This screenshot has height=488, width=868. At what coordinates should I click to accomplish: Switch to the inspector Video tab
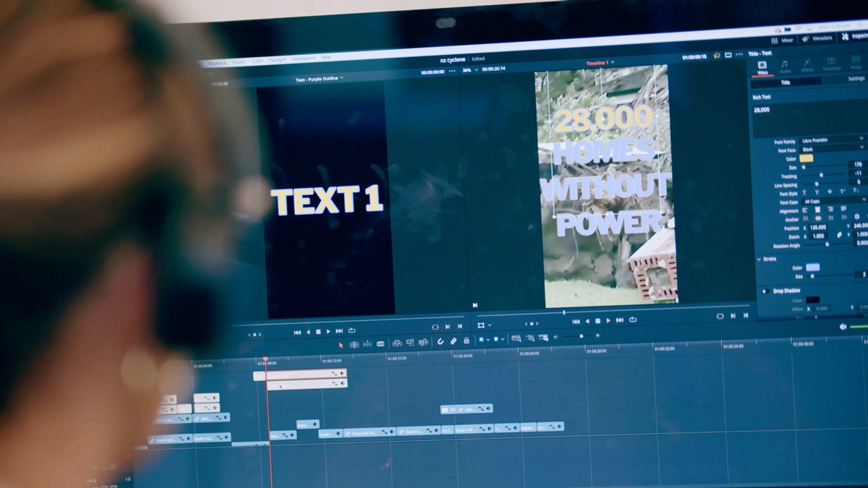tap(762, 67)
